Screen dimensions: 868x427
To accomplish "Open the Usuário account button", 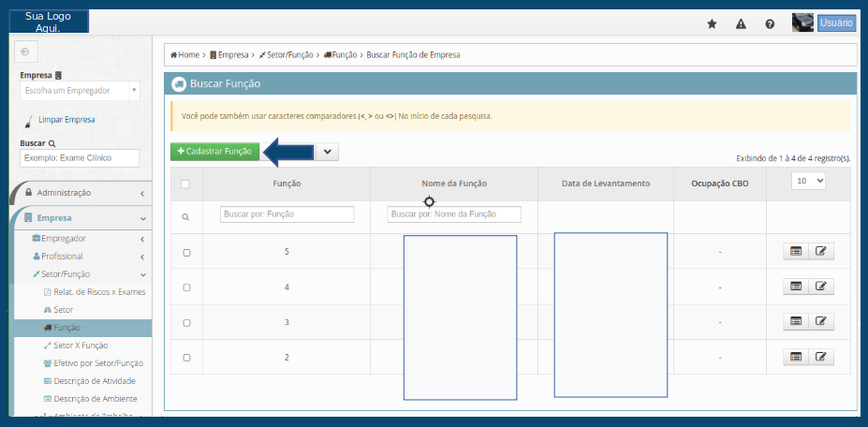I will click(x=836, y=22).
